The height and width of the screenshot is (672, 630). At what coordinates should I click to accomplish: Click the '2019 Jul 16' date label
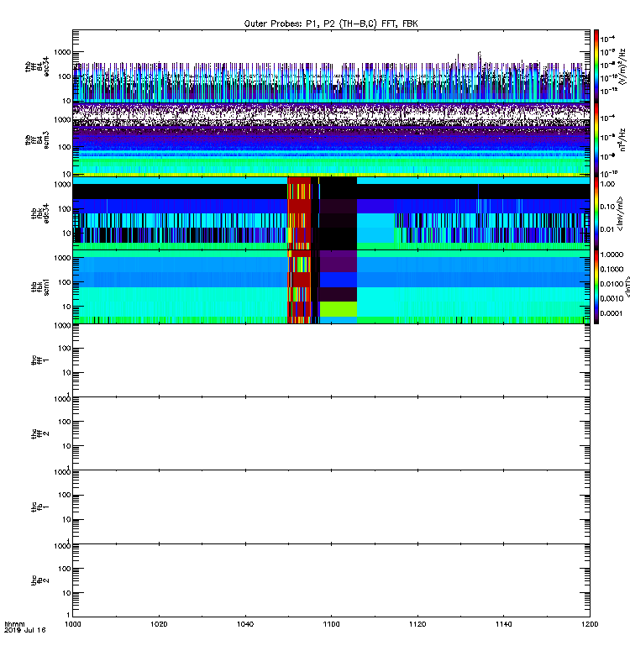click(25, 630)
